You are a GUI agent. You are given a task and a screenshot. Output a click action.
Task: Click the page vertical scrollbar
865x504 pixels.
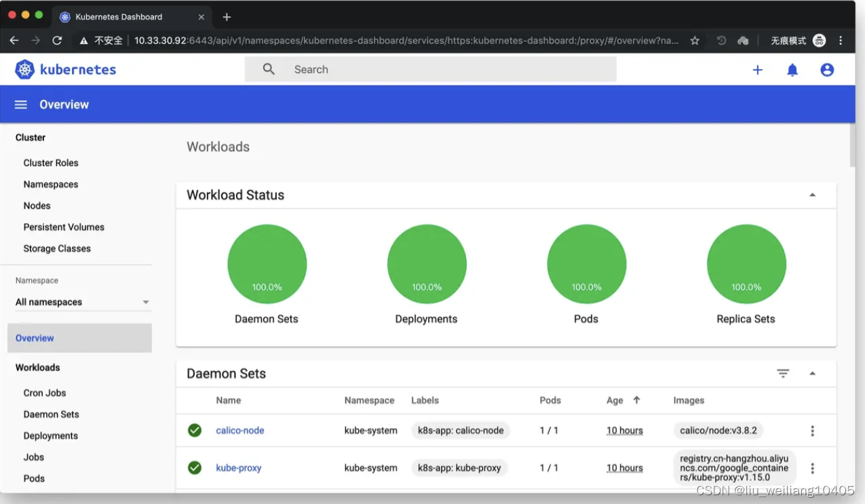852,145
